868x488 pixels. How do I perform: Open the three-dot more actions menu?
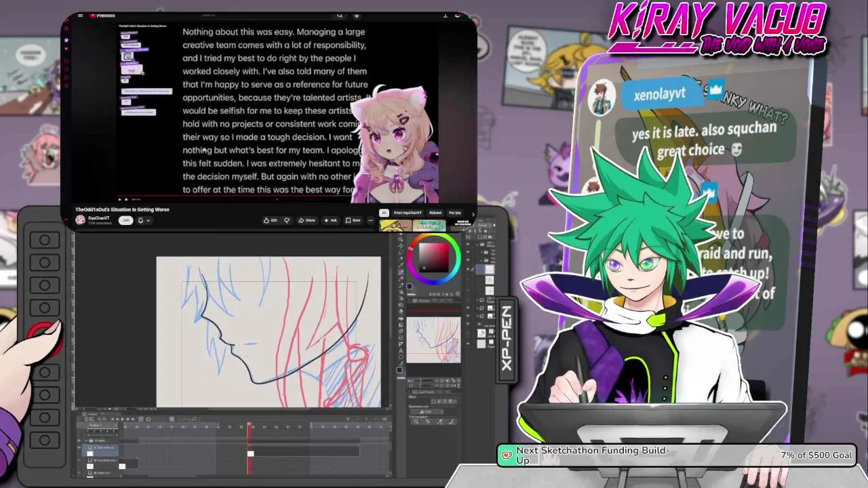click(x=370, y=220)
